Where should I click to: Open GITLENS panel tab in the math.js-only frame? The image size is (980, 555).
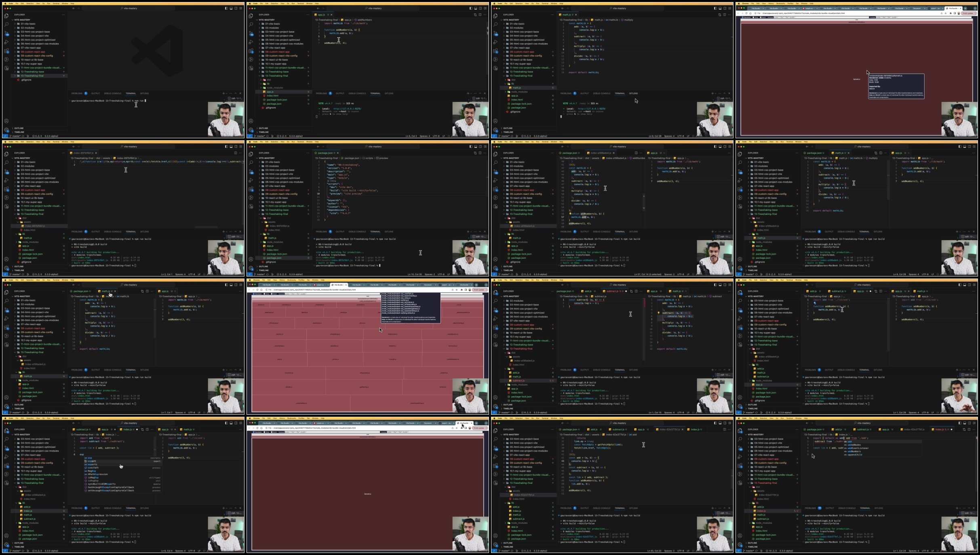[x=633, y=93]
